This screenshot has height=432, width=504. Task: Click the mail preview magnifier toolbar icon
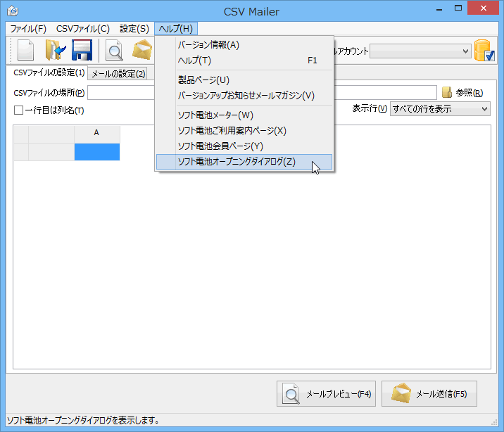(114, 51)
